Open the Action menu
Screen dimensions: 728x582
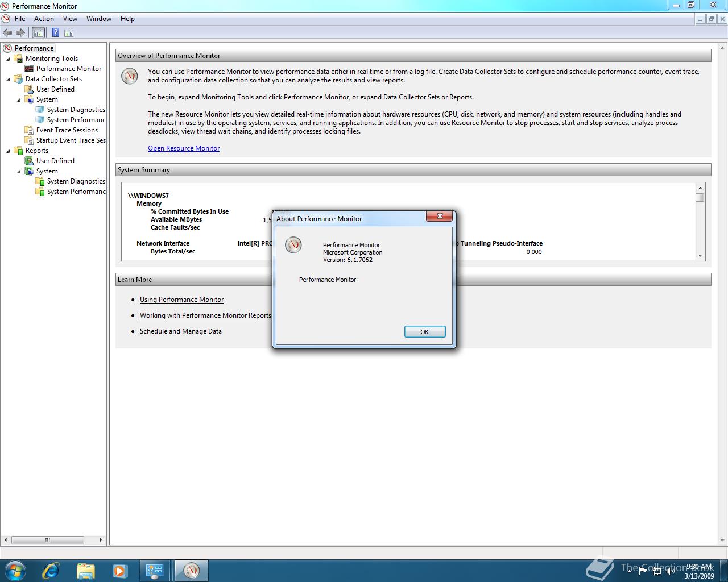click(x=44, y=19)
